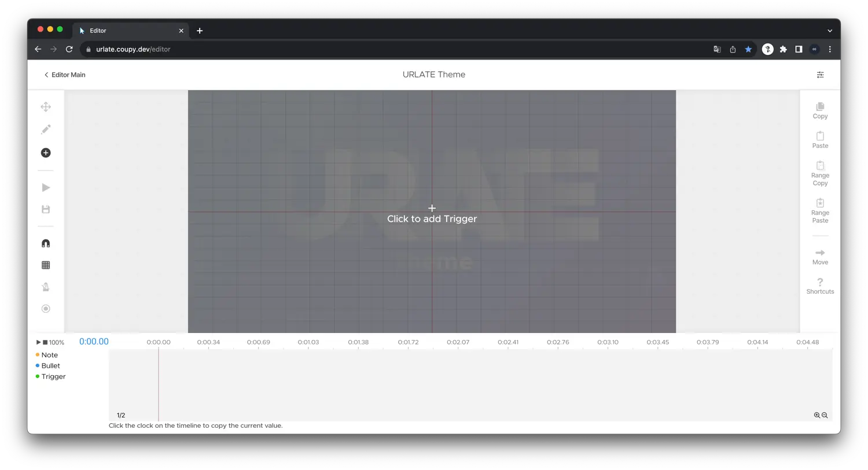
Task: Click the add plus circle tool
Action: [x=46, y=153]
